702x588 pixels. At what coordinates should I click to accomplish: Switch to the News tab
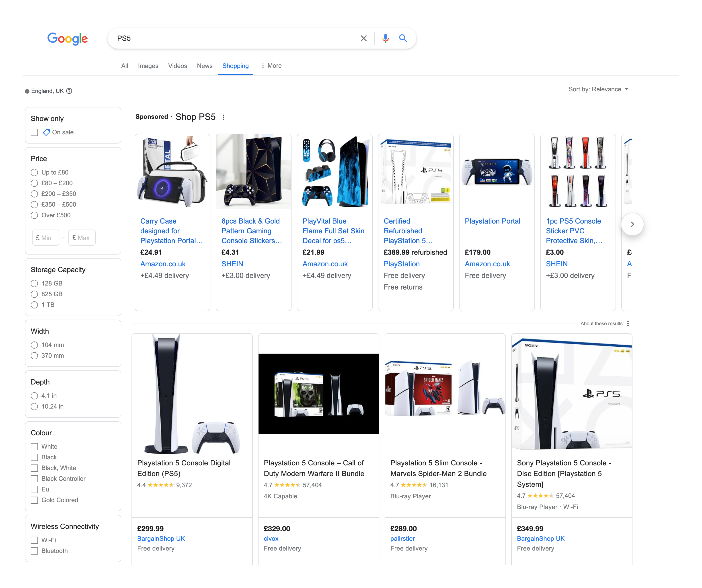205,66
